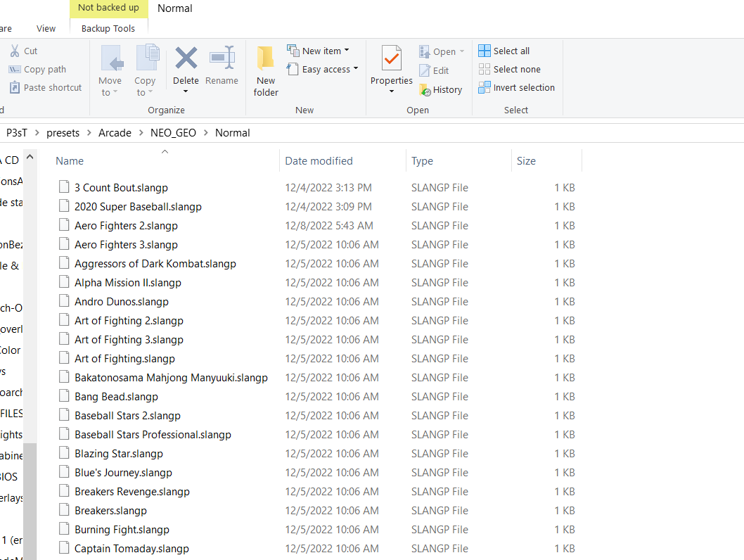Viewport: 744px width, 560px height.
Task: Select Aggressors of Dark Kombat.slangp
Action: pyautogui.click(x=155, y=263)
